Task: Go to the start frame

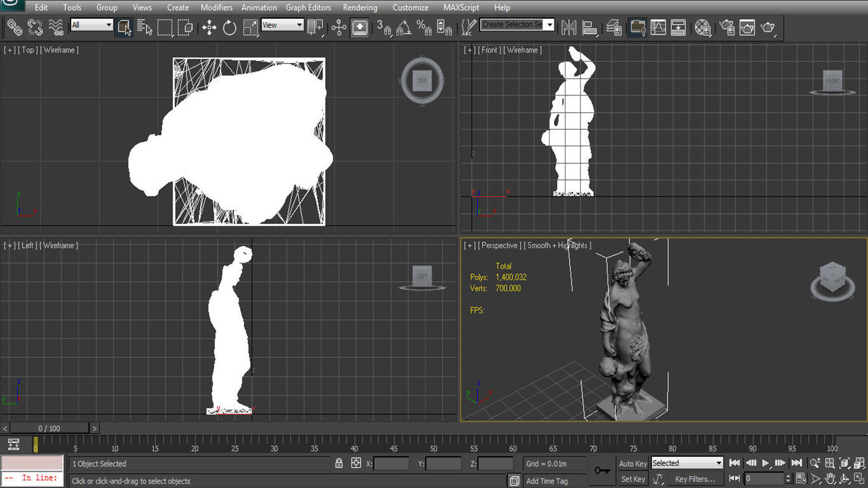Action: [735, 463]
